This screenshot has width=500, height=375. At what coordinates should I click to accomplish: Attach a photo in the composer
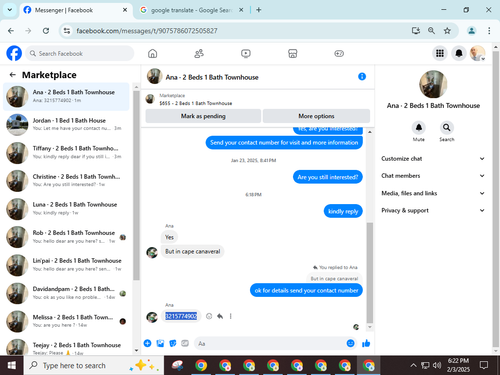(x=160, y=343)
